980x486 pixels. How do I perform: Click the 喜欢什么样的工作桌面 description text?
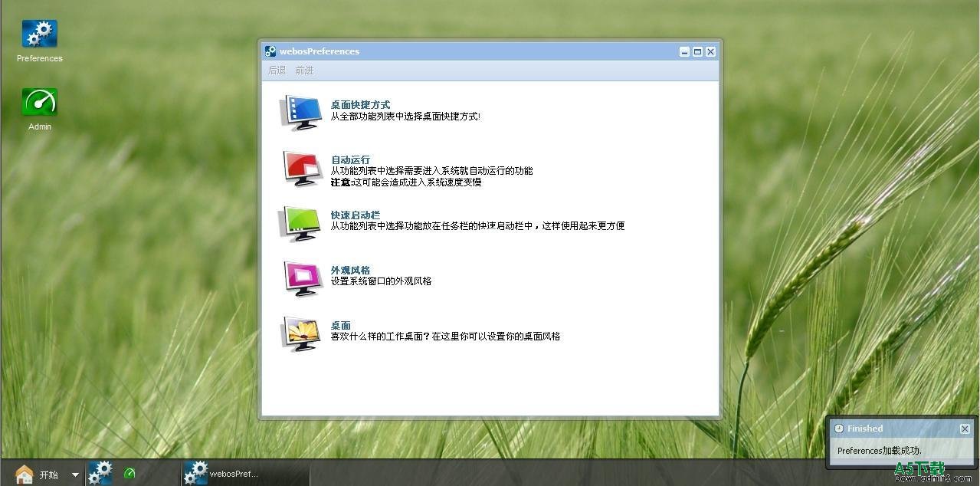[445, 337]
